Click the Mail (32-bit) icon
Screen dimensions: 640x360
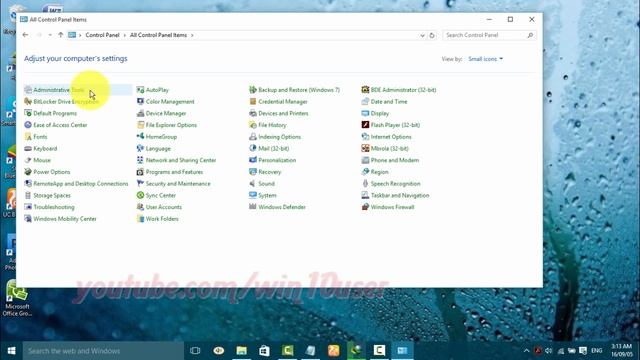tap(253, 148)
